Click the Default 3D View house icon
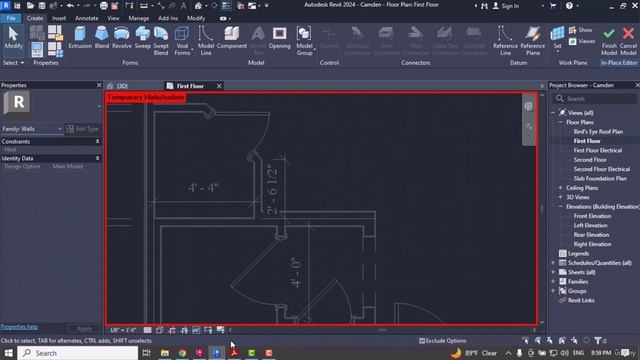The image size is (640, 360). (x=198, y=6)
